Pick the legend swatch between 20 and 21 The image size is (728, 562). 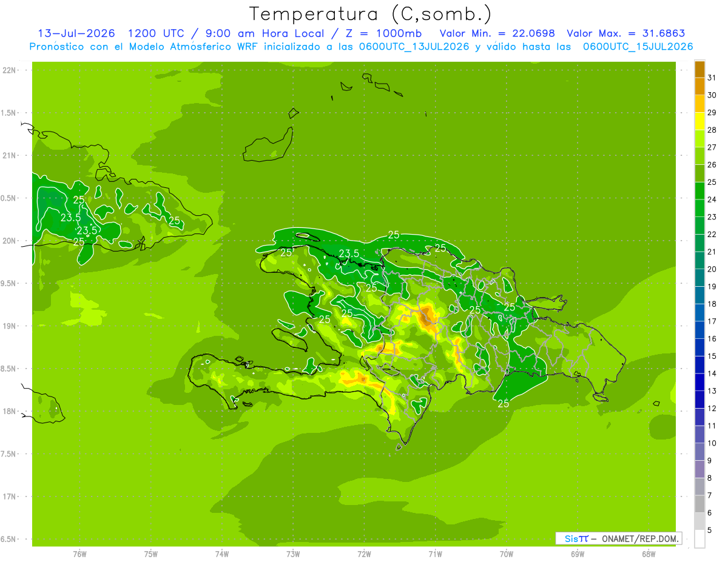tap(699, 261)
